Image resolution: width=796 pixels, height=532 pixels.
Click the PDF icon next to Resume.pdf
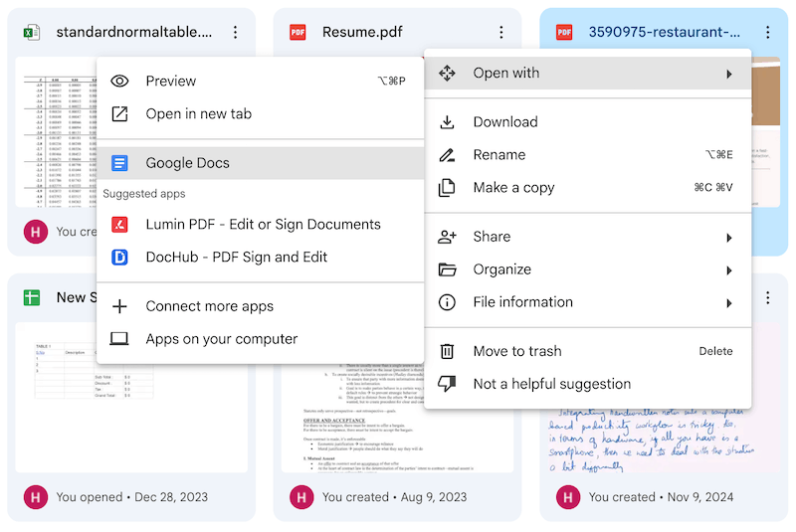298,33
